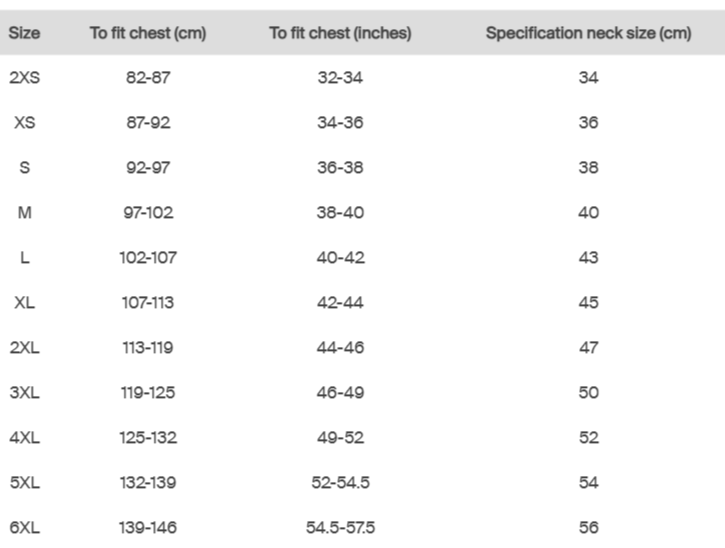Click the 139-146 cm chest cell
725x548 pixels.
pos(148,528)
